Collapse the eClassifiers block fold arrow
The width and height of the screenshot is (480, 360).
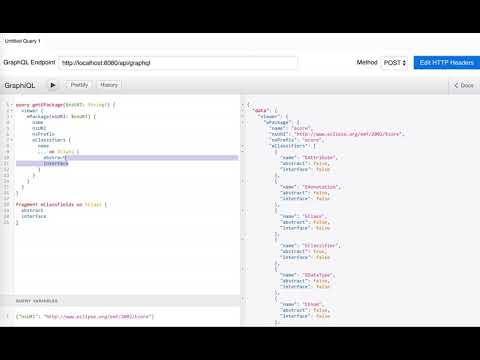12,140
